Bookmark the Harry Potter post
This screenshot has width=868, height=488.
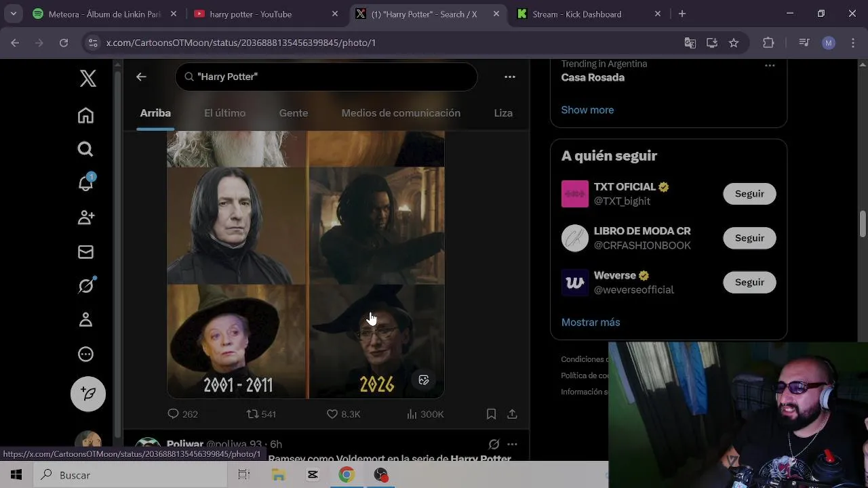(x=492, y=414)
